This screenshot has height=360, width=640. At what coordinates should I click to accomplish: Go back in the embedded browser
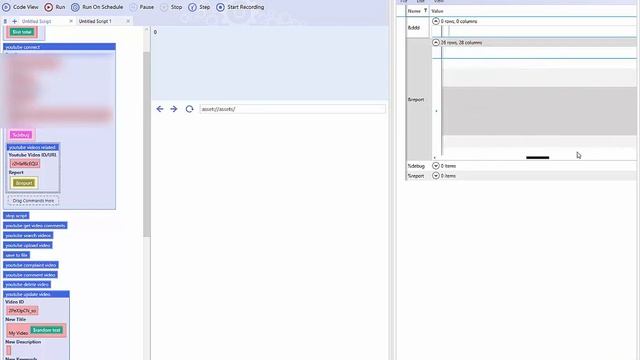pos(160,109)
